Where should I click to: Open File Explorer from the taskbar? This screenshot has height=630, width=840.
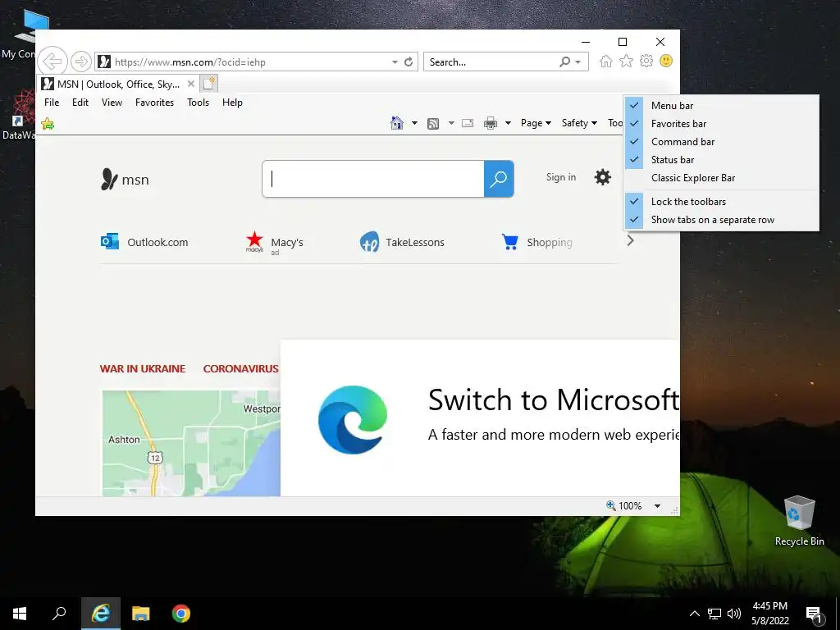141,614
